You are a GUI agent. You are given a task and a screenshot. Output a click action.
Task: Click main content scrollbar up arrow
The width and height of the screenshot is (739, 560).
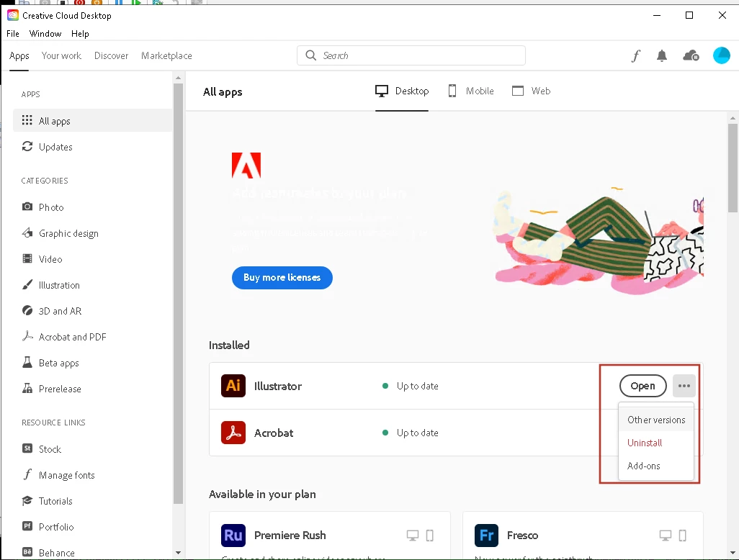(x=733, y=118)
